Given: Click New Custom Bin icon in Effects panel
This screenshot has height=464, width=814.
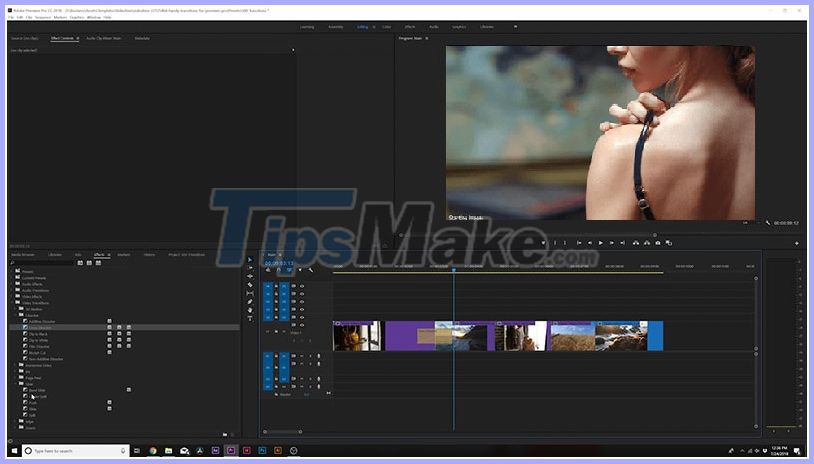Looking at the screenshot, I should coord(225,434).
